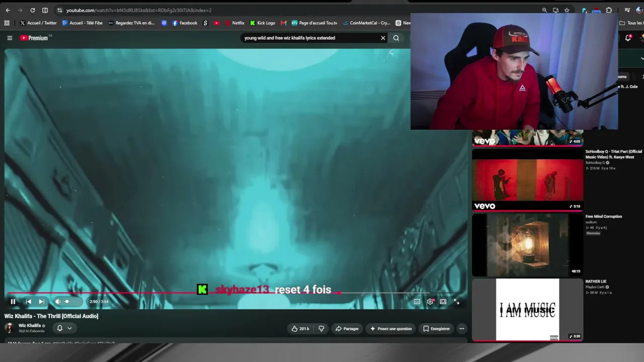The image size is (644, 362).
Task: Open the video player settings gear
Action: (x=430, y=302)
